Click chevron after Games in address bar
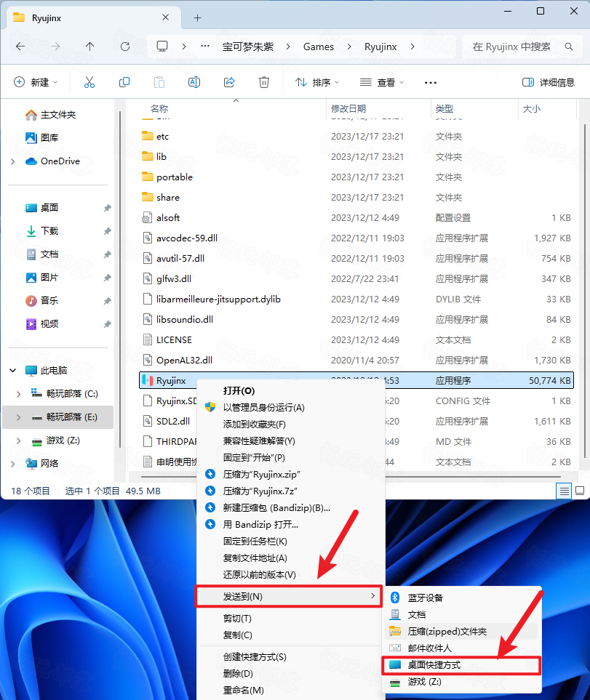The width and height of the screenshot is (590, 700). click(349, 47)
